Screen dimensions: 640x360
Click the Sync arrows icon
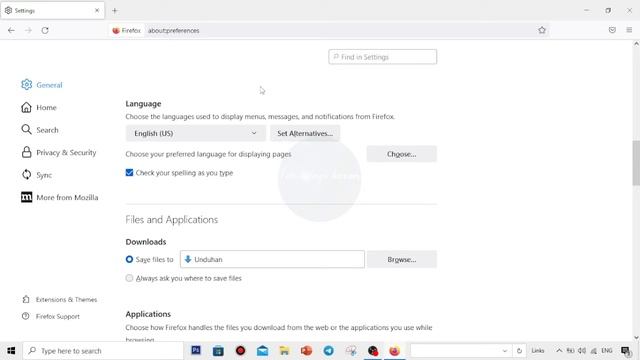pyautogui.click(x=27, y=174)
